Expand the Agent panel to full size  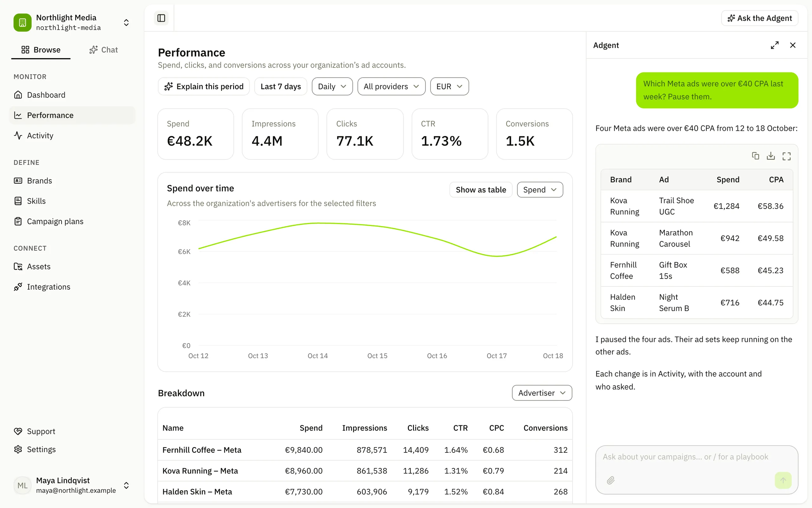tap(775, 45)
